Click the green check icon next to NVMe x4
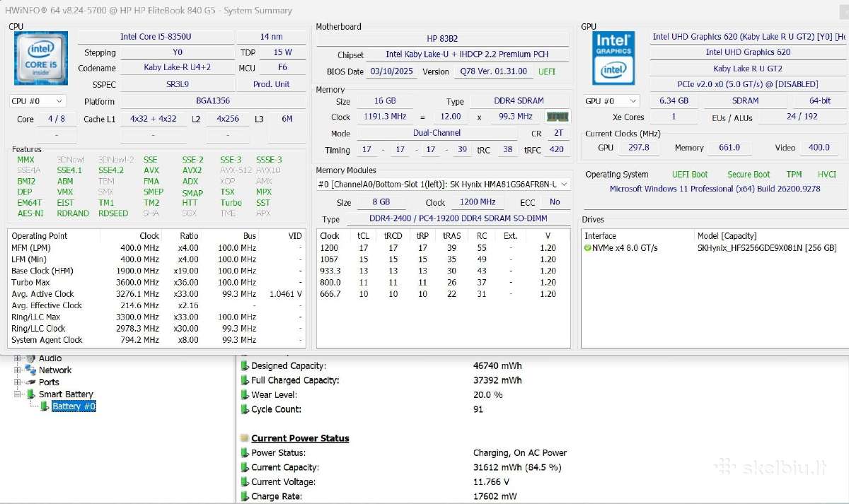849x504 pixels. pos(587,247)
